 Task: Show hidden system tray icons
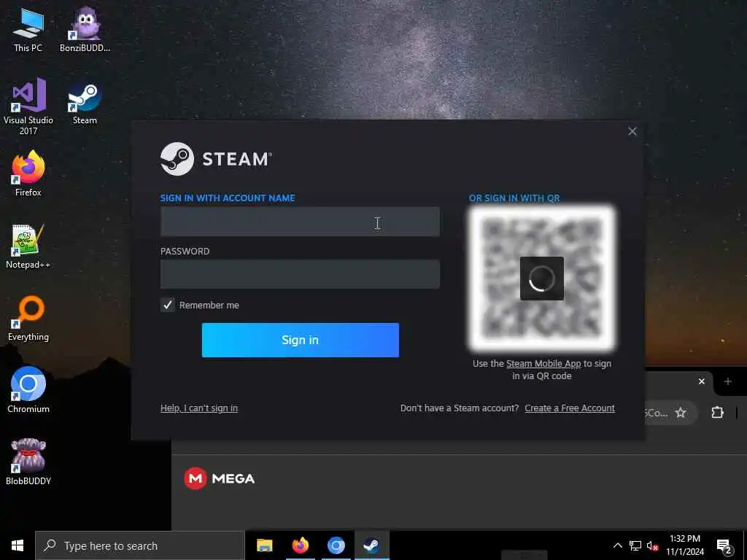point(617,545)
